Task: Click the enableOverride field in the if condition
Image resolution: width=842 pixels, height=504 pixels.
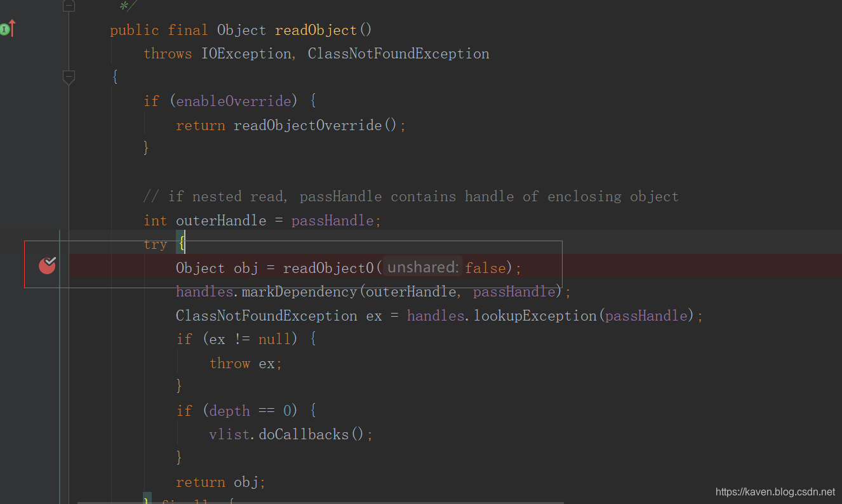Action: (x=234, y=101)
